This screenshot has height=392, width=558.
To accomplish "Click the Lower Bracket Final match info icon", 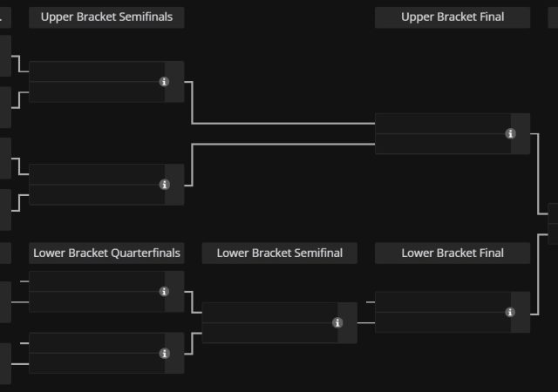I will [510, 312].
